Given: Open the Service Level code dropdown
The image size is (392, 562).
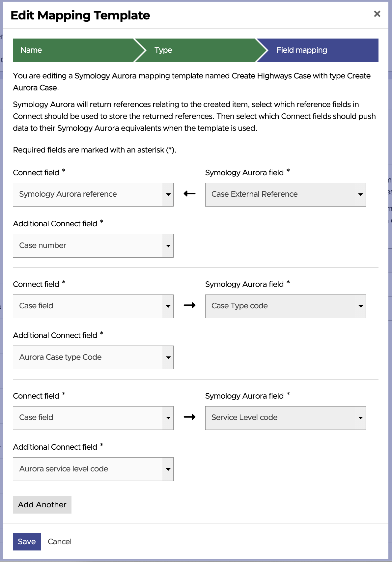Looking at the screenshot, I should coord(285,418).
